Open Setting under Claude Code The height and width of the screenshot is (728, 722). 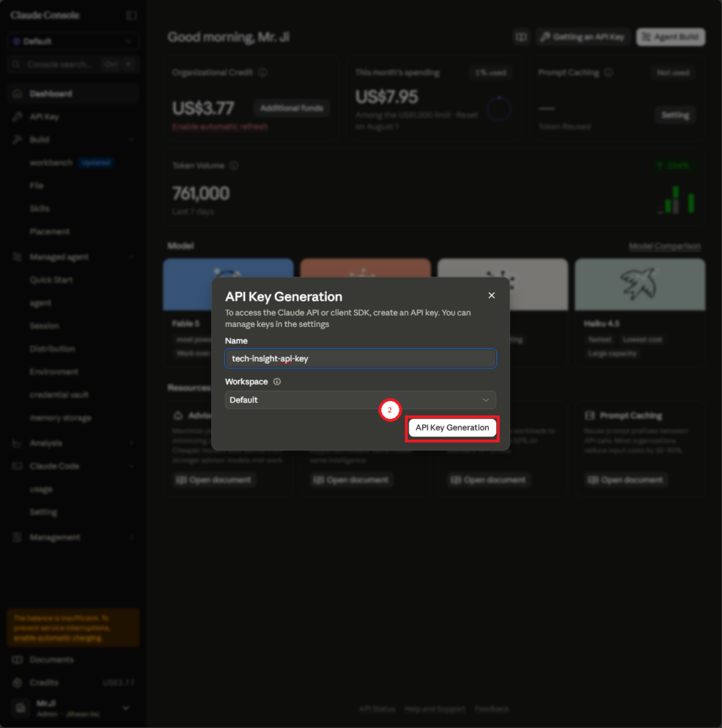(x=43, y=512)
